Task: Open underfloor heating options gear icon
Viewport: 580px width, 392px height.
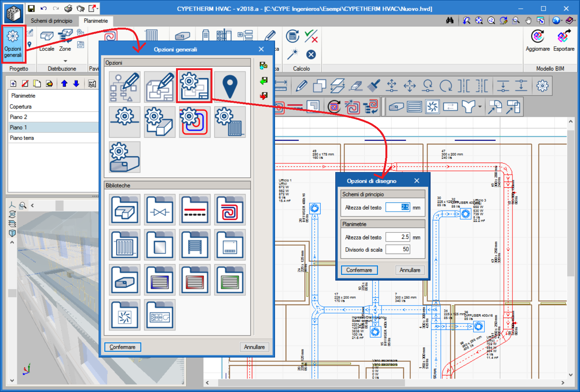Action: click(x=195, y=122)
